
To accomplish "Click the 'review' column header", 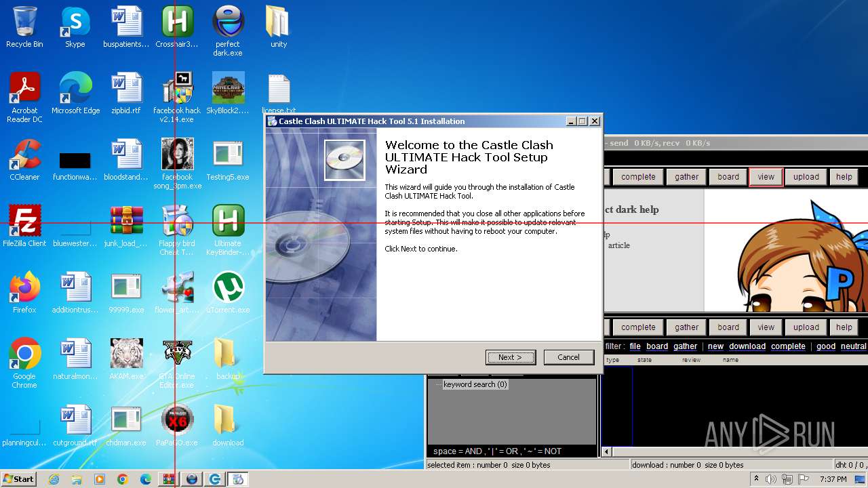I will pos(691,360).
